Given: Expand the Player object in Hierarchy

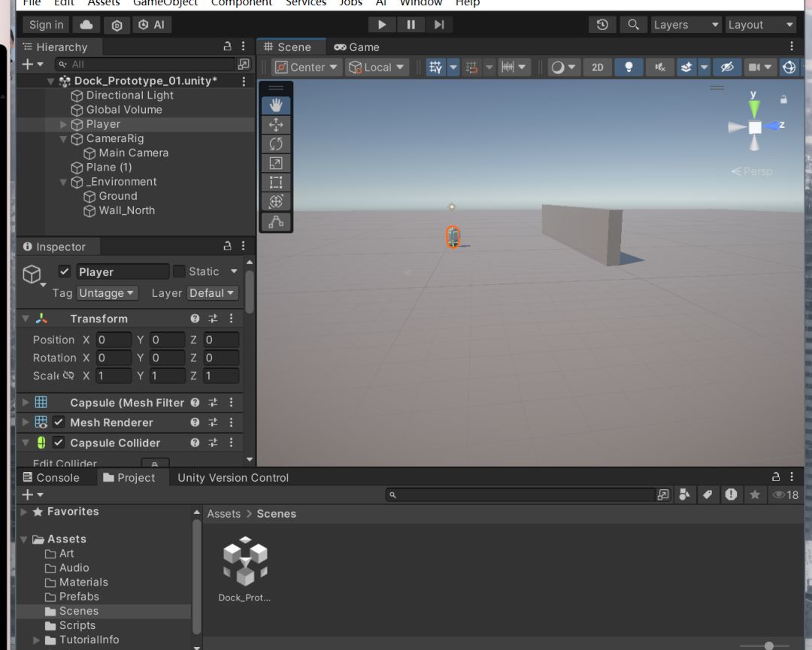Looking at the screenshot, I should click(63, 125).
